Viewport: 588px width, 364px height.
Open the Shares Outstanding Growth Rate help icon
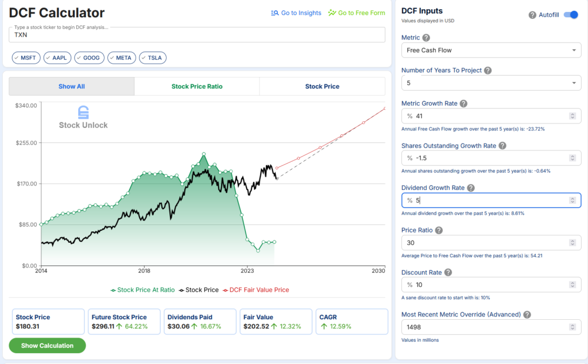(x=502, y=146)
